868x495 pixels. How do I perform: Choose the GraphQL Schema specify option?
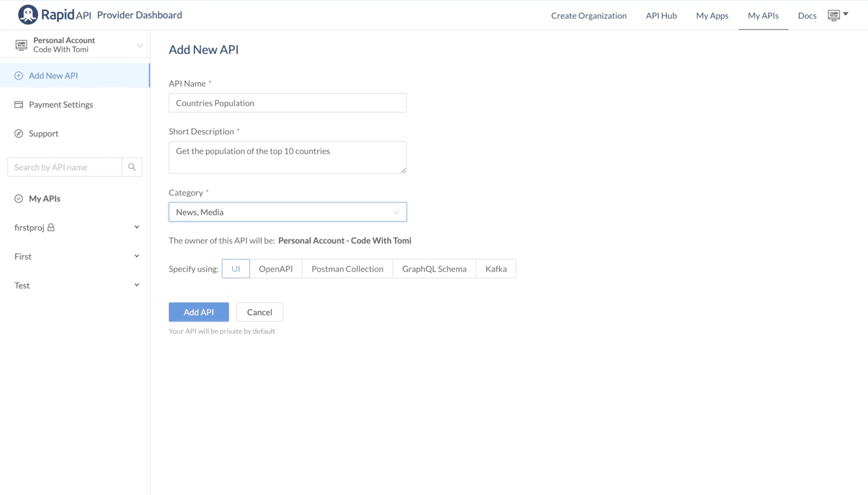coord(434,269)
